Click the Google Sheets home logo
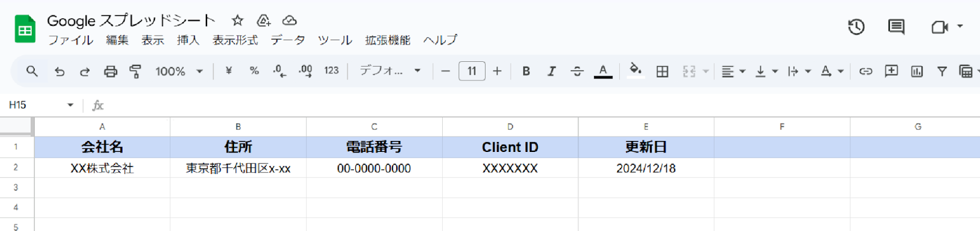The image size is (980, 231). pyautogui.click(x=25, y=29)
